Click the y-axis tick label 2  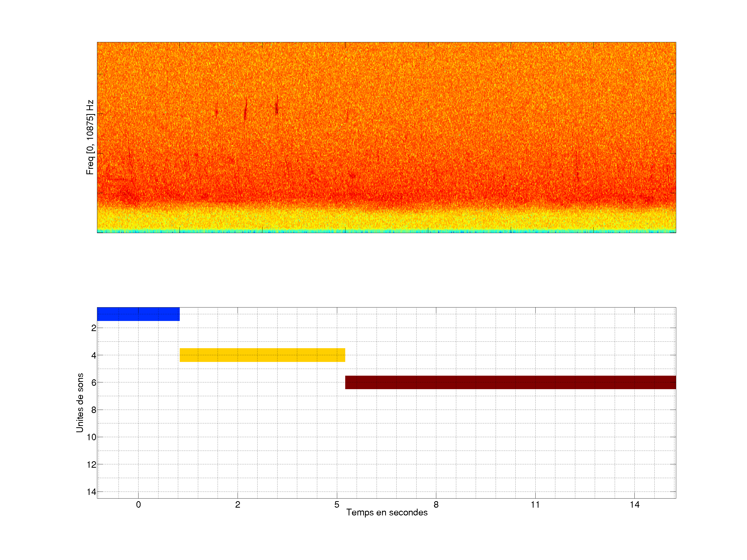(x=94, y=328)
